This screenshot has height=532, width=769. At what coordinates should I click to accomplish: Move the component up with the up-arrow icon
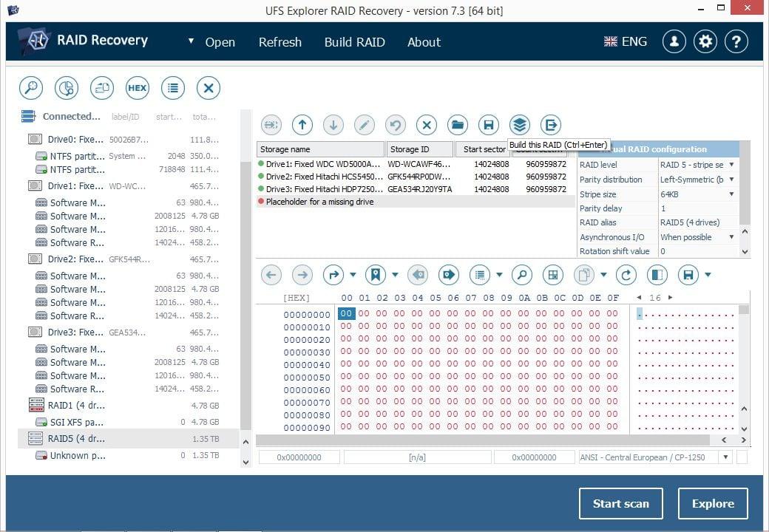pos(302,125)
